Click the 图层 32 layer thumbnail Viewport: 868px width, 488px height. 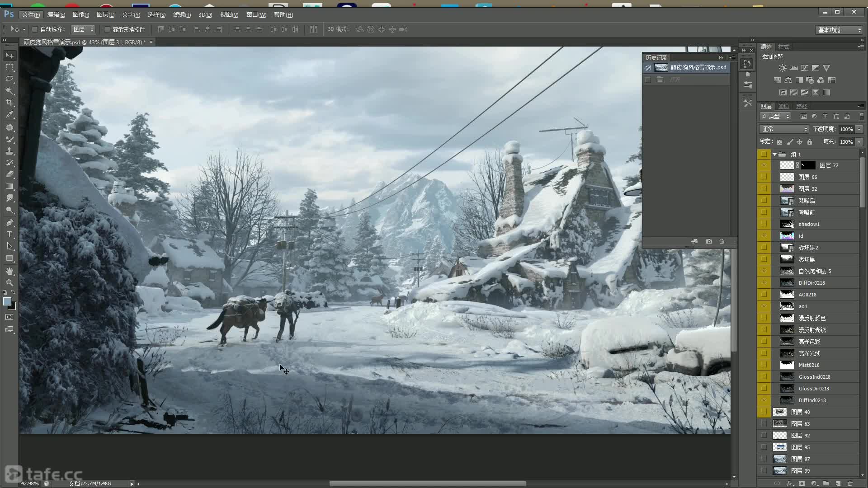point(787,189)
